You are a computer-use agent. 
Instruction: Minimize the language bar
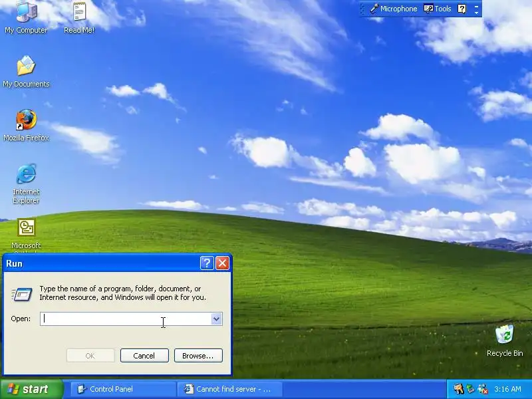476,5
